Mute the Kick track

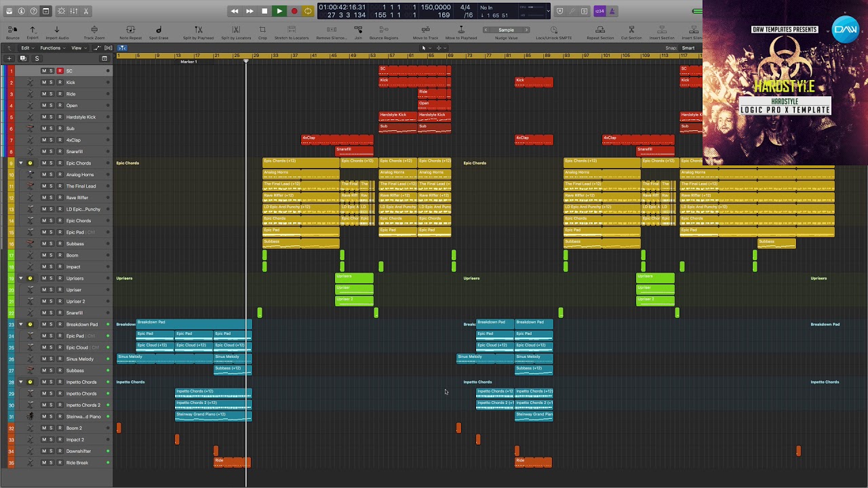point(44,83)
